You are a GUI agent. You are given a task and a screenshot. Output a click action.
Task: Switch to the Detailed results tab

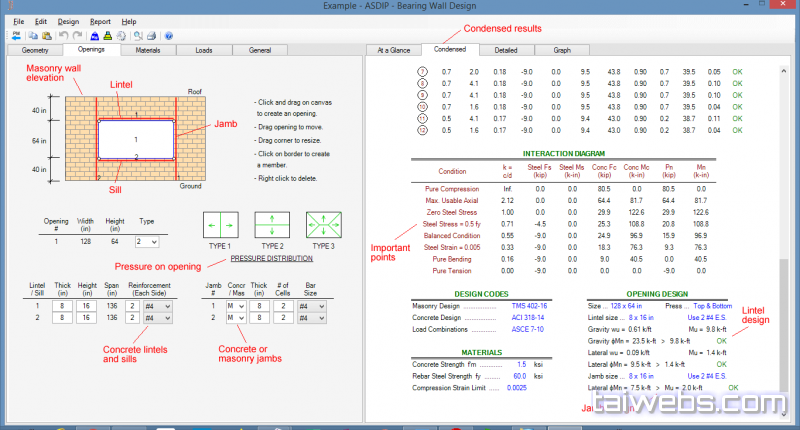505,49
